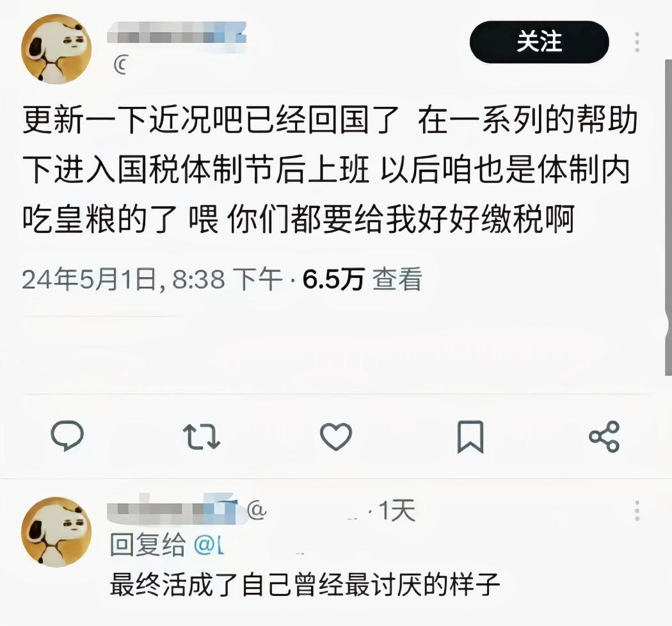
Task: Click the mention link after 回复给
Action: coord(209,545)
